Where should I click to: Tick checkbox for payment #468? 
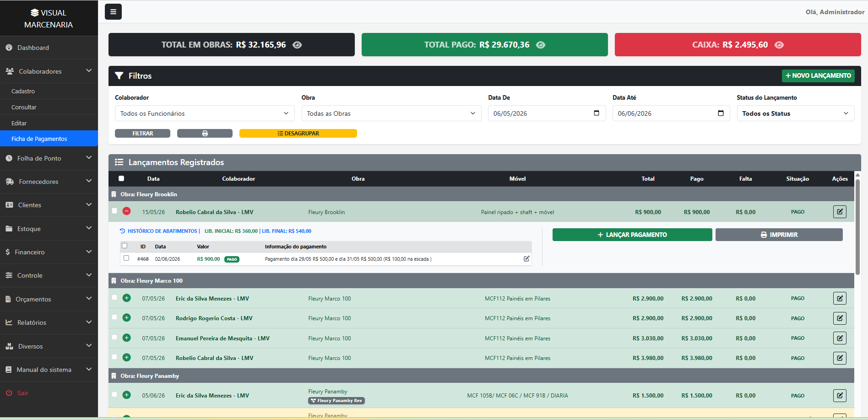126,258
